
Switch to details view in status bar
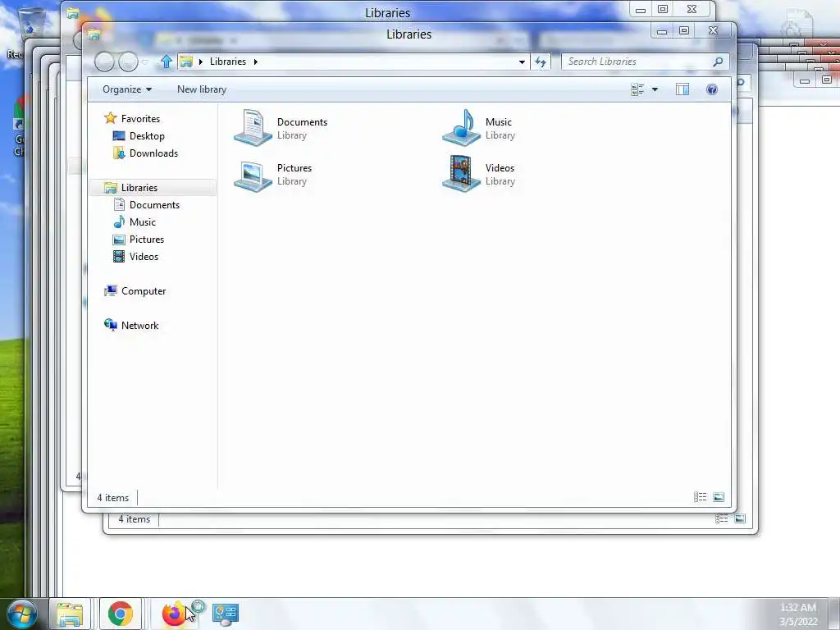click(701, 497)
